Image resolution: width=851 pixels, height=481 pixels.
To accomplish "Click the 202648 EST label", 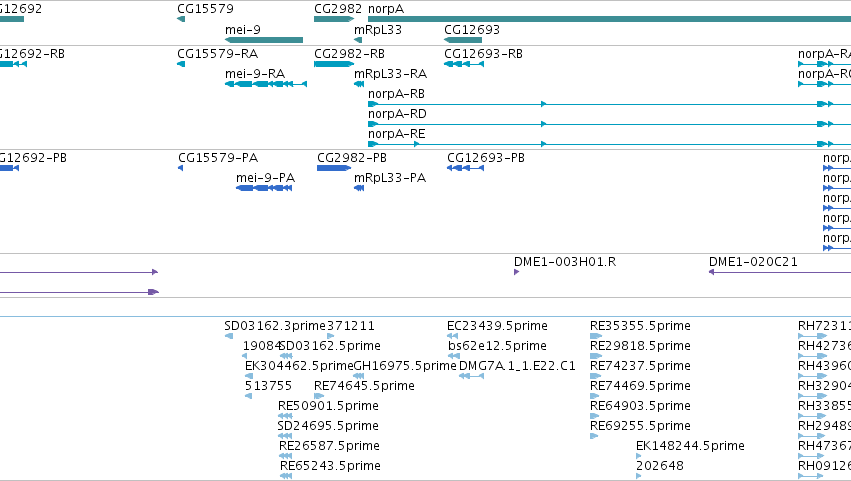I will tap(660, 466).
